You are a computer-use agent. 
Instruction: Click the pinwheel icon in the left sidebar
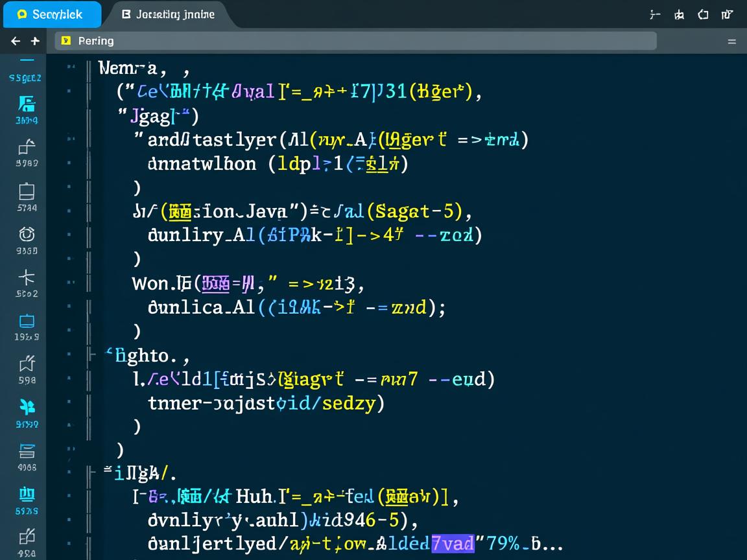pos(27,407)
